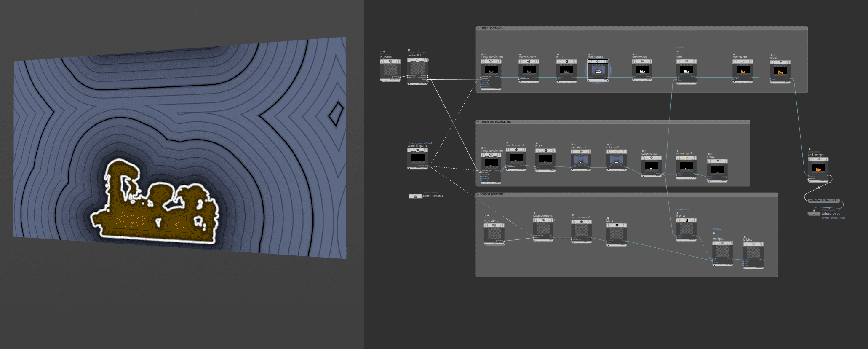Click the Temperature Operations box title
Image resolution: width=868 pixels, height=349 pixels.
click(495, 122)
